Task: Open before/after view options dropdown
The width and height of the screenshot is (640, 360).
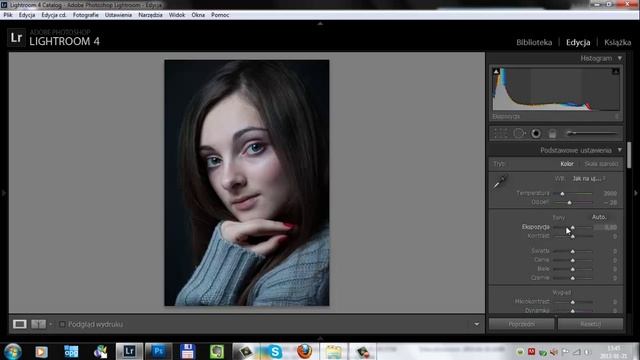Action: click(x=51, y=324)
